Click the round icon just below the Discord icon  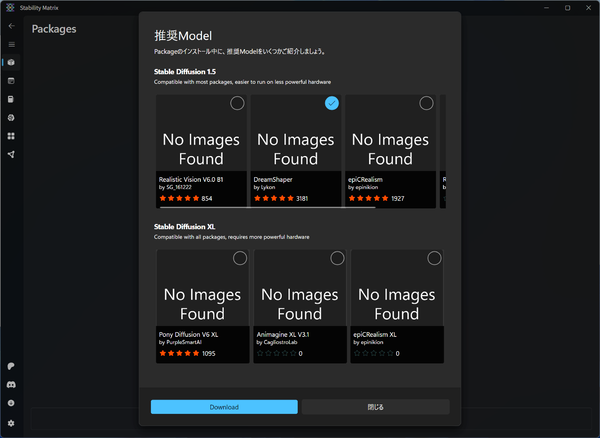pyautogui.click(x=11, y=403)
